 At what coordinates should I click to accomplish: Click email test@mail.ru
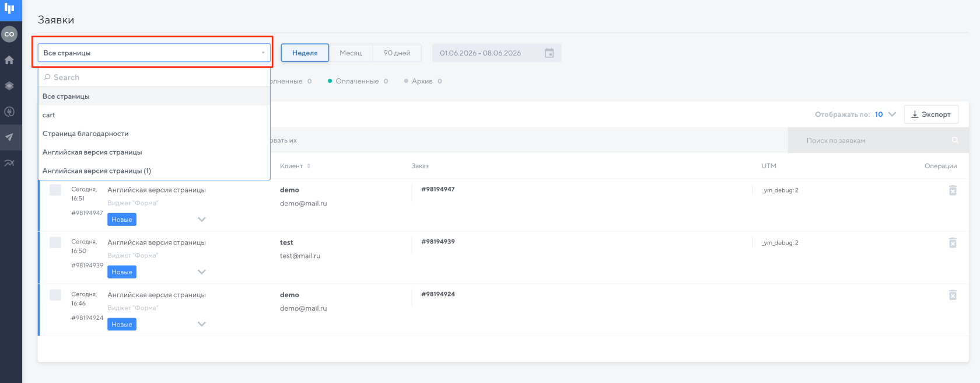pyautogui.click(x=300, y=256)
